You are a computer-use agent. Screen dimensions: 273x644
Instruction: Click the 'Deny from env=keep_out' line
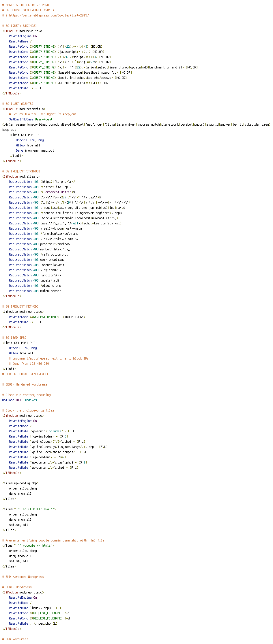[35, 150]
